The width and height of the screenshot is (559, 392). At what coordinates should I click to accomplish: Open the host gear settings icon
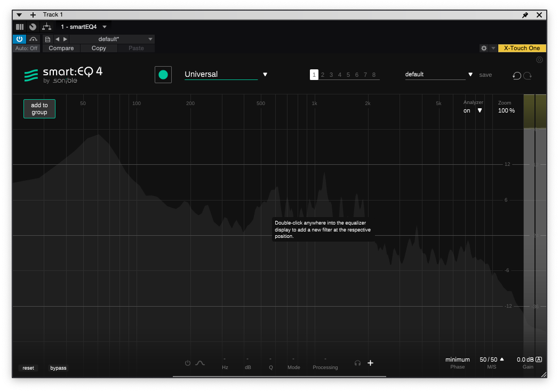[x=484, y=48]
